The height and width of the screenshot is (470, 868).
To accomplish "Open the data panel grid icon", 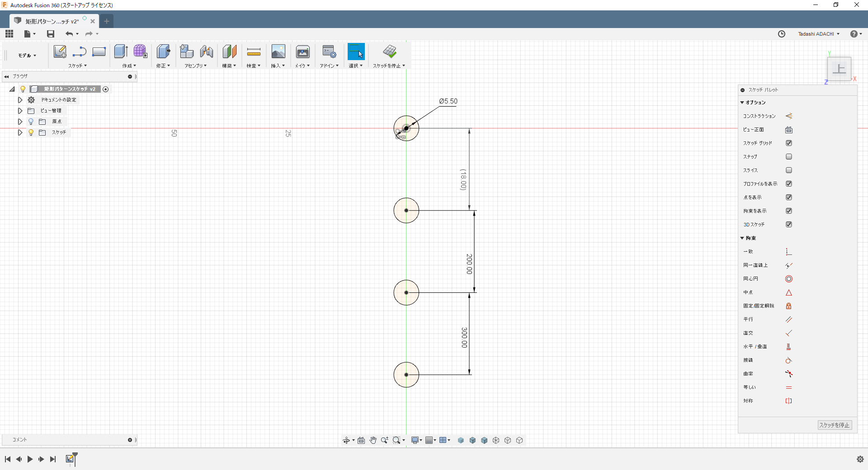I will coord(9,34).
